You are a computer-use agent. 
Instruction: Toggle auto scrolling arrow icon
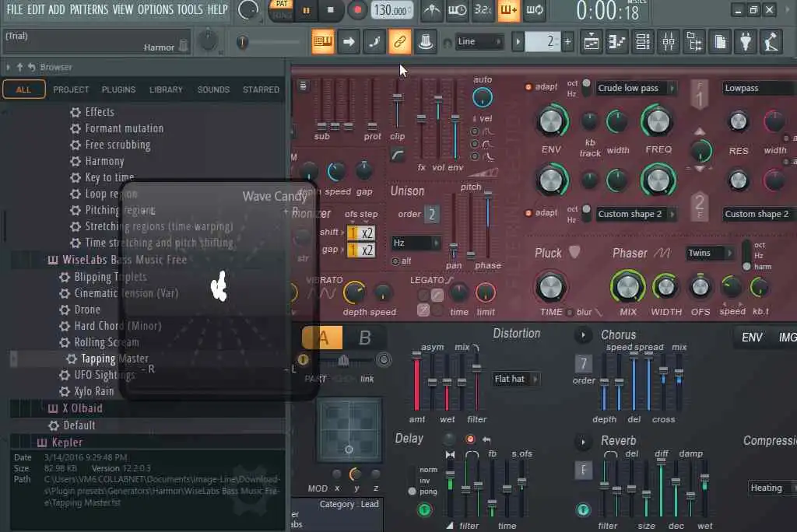[349, 42]
